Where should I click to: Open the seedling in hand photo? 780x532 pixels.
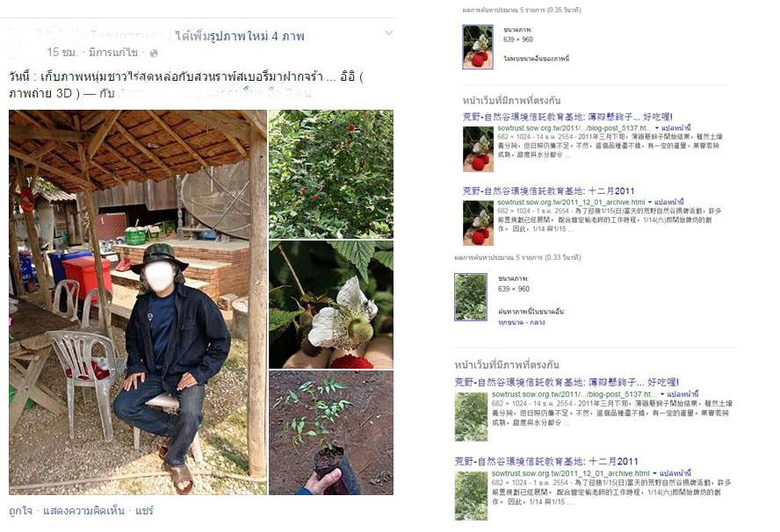pyautogui.click(x=331, y=433)
